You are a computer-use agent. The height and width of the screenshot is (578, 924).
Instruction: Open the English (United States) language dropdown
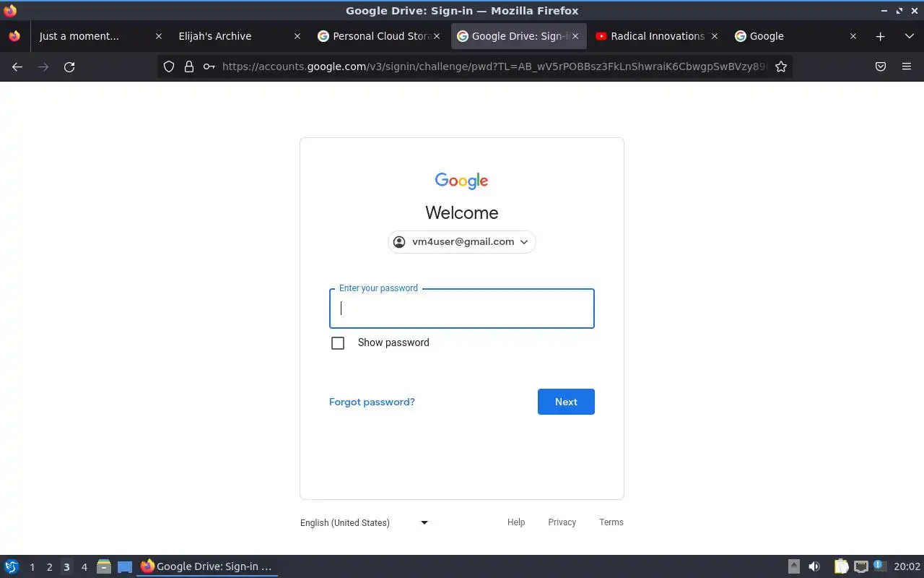[x=365, y=522]
